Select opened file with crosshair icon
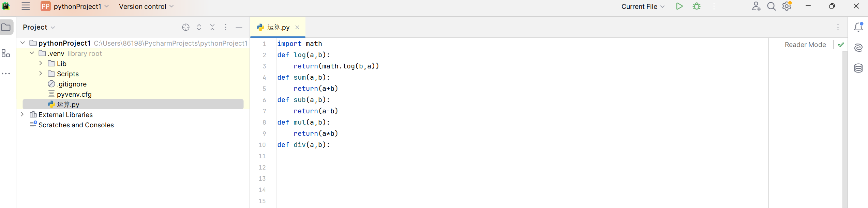 186,27
